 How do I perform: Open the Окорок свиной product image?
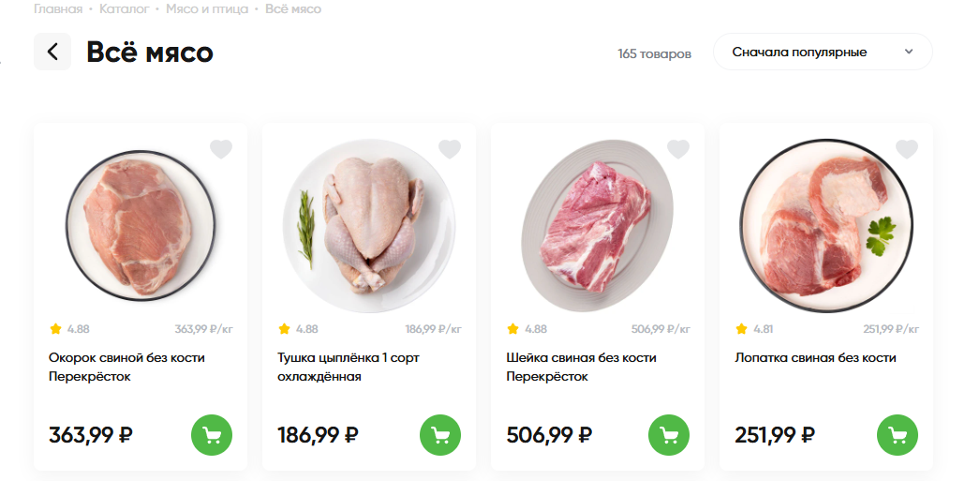point(141,225)
